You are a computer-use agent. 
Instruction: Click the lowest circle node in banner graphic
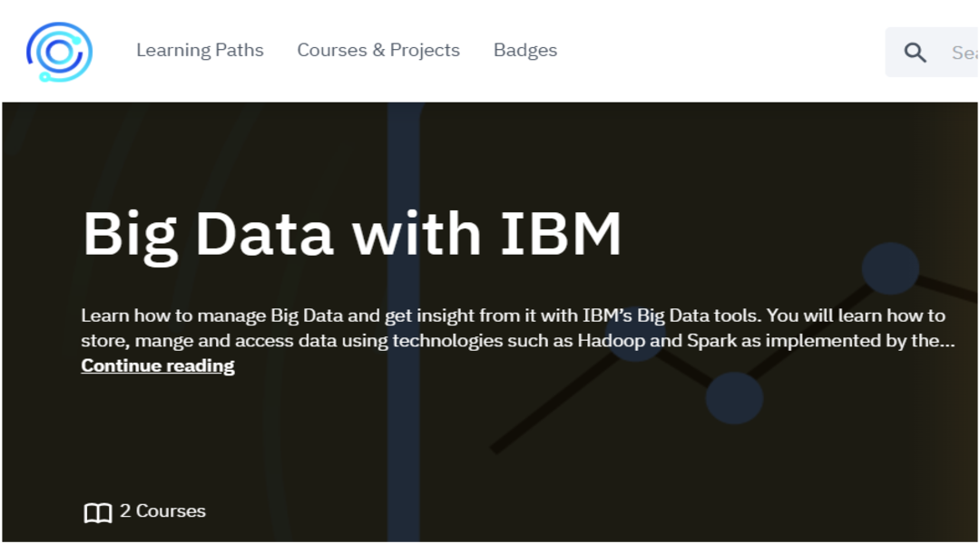click(734, 398)
